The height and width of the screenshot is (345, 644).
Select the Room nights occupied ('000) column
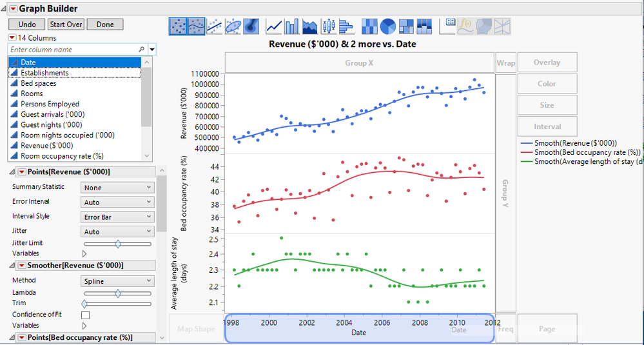[75, 135]
